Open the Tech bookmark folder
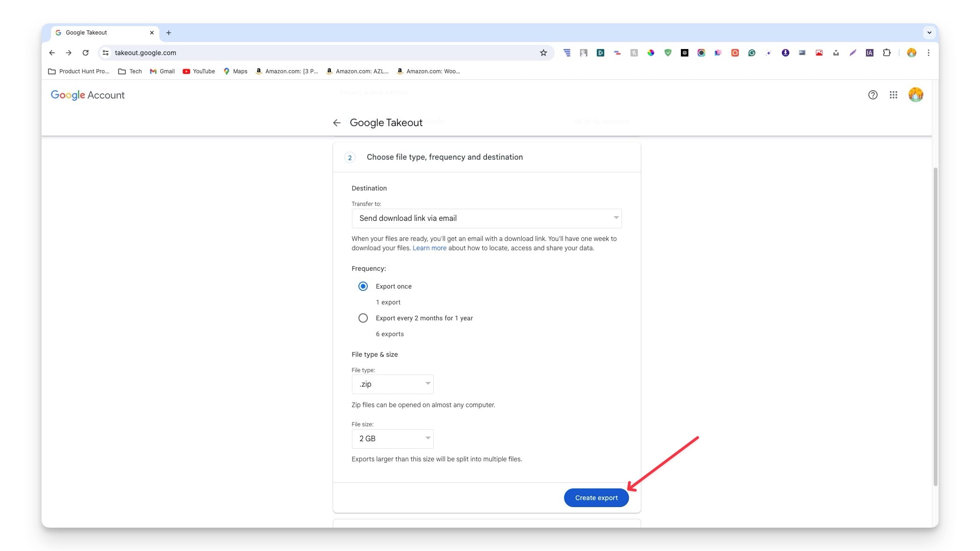Viewport: 980px width, 551px height. [130, 71]
